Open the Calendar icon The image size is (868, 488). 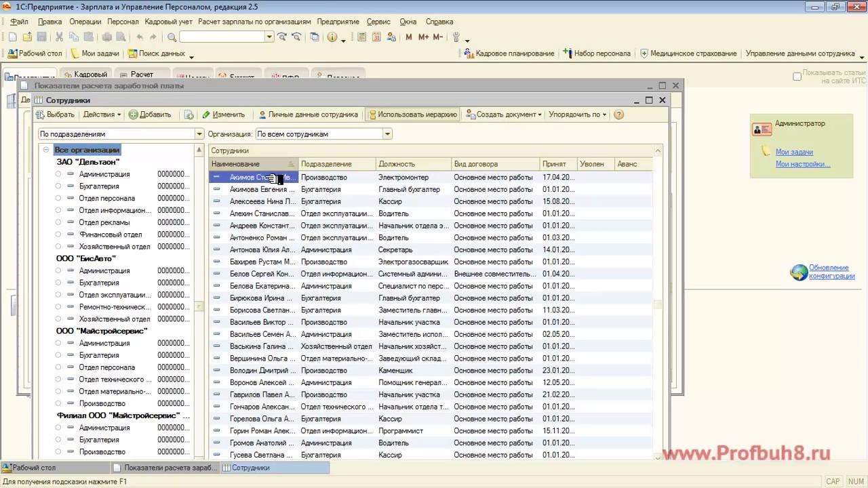[376, 37]
